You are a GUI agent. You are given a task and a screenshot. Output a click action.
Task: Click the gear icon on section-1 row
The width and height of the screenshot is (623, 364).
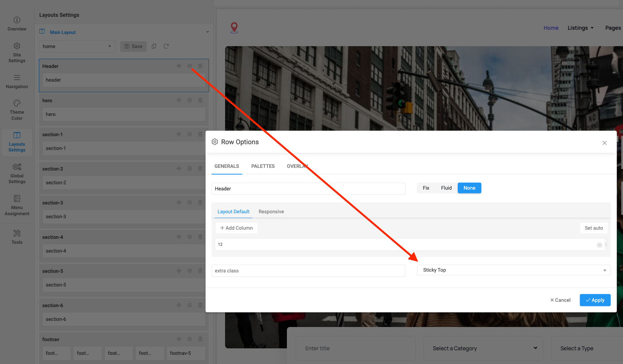190,134
